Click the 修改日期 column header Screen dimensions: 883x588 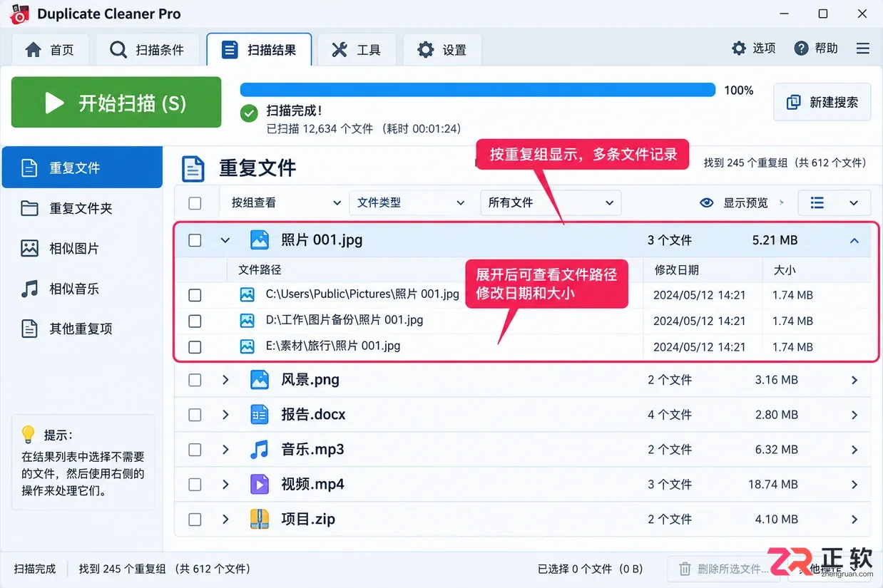tap(677, 270)
